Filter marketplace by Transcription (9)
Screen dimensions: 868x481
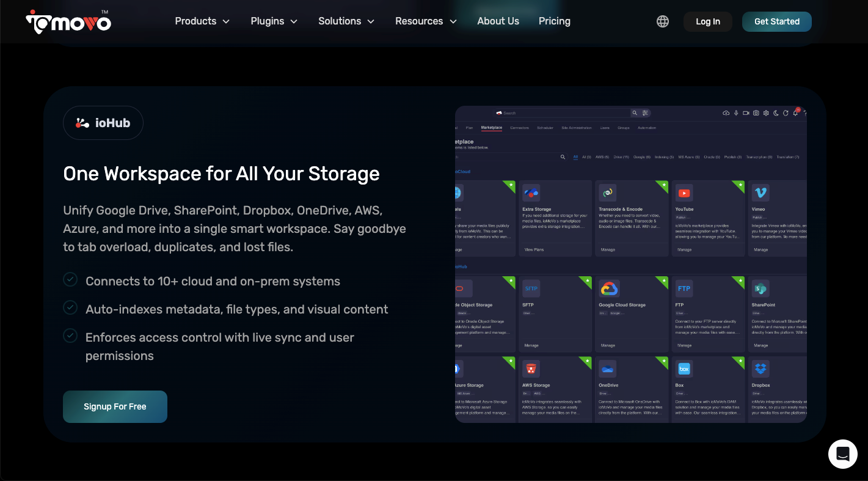pyautogui.click(x=759, y=157)
